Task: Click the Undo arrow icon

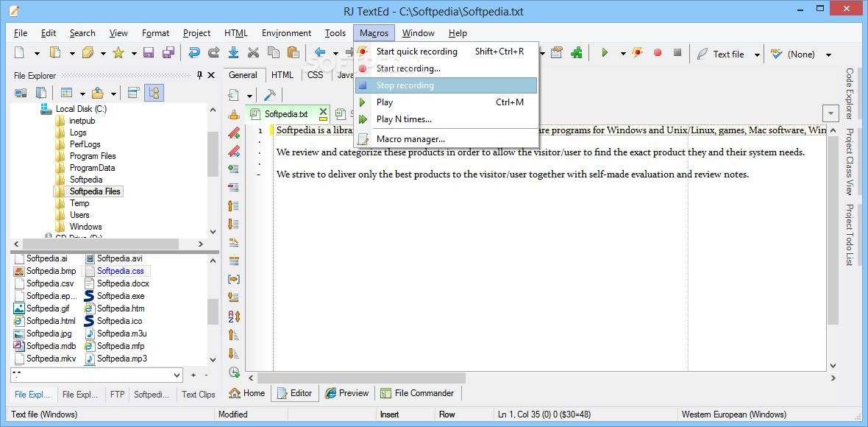Action: (x=193, y=53)
